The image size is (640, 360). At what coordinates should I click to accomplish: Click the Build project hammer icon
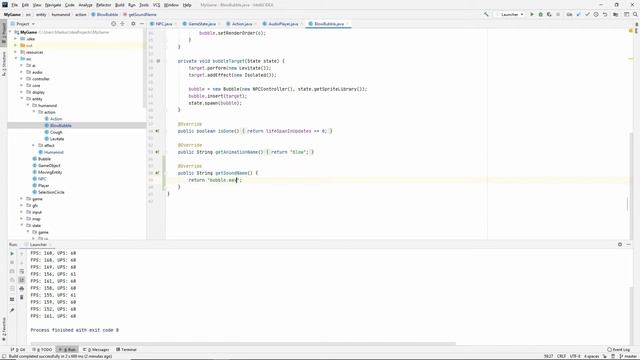[486, 14]
